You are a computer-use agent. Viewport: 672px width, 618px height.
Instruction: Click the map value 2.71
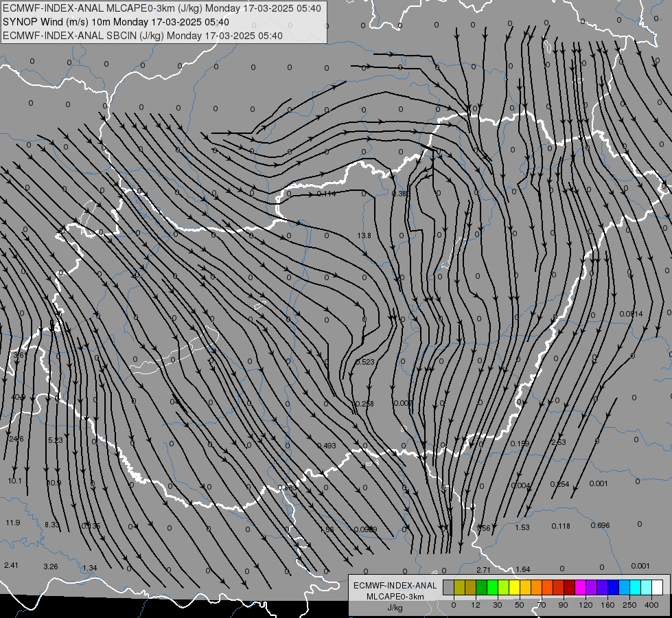[x=483, y=569]
